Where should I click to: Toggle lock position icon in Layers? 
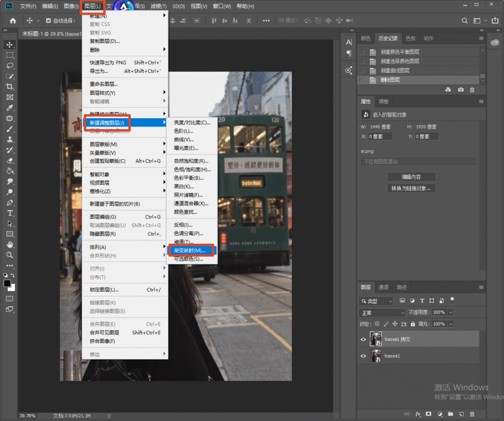tap(395, 324)
